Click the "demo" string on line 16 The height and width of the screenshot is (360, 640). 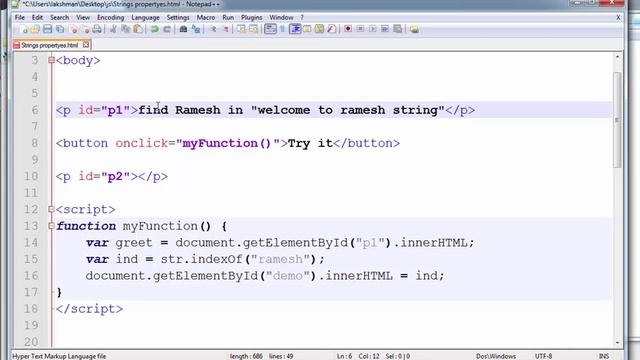(x=288, y=276)
